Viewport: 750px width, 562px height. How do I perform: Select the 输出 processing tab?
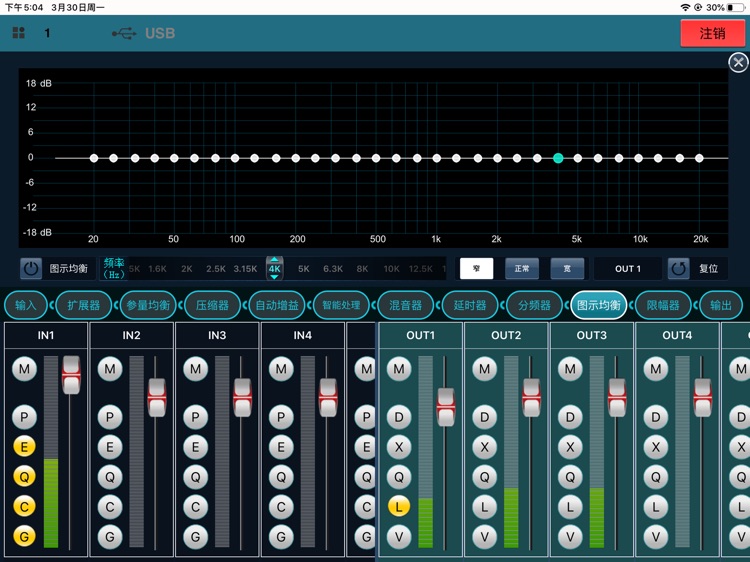pyautogui.click(x=721, y=305)
